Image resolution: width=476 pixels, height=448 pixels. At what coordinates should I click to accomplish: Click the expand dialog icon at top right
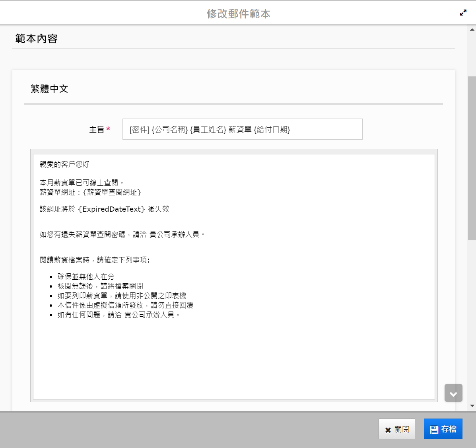463,13
